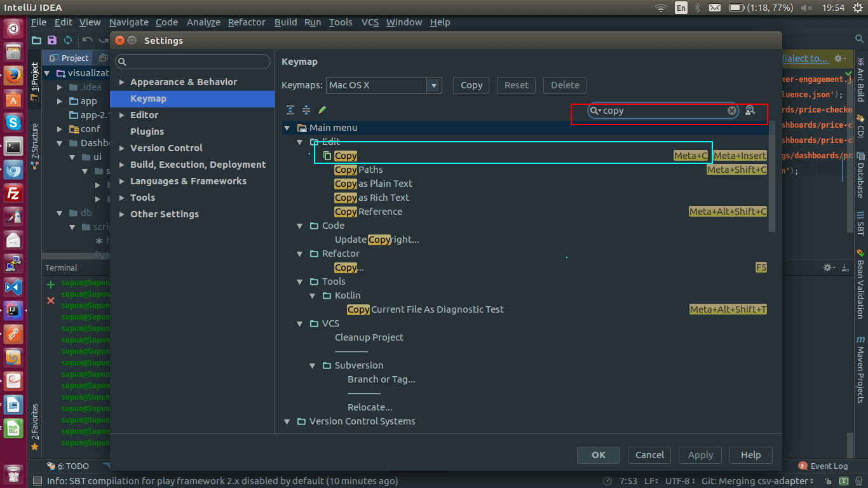
Task: Expand Appearance & Behavior settings category
Action: click(122, 82)
